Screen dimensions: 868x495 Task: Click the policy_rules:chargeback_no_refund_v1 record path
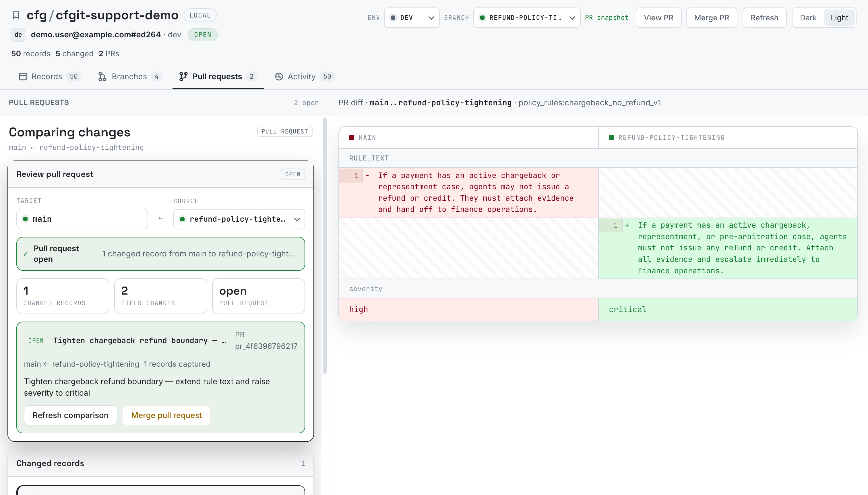click(x=590, y=103)
